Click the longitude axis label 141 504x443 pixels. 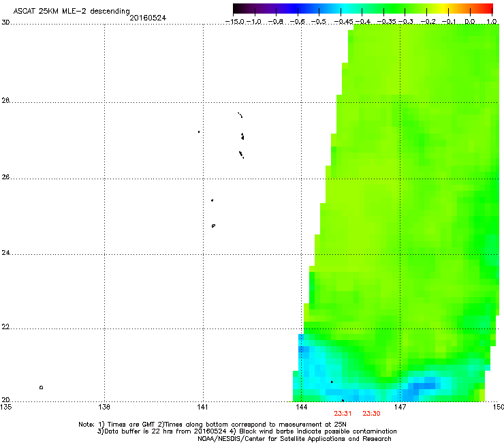pyautogui.click(x=202, y=407)
